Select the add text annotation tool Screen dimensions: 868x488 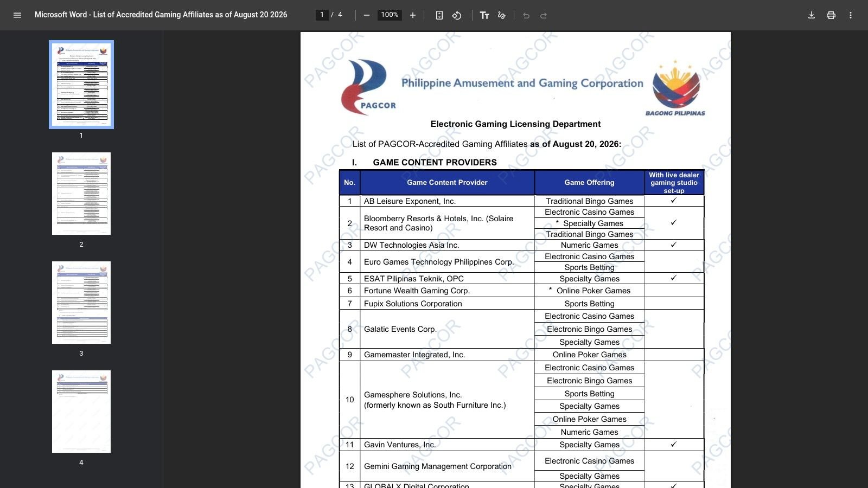[x=484, y=15]
